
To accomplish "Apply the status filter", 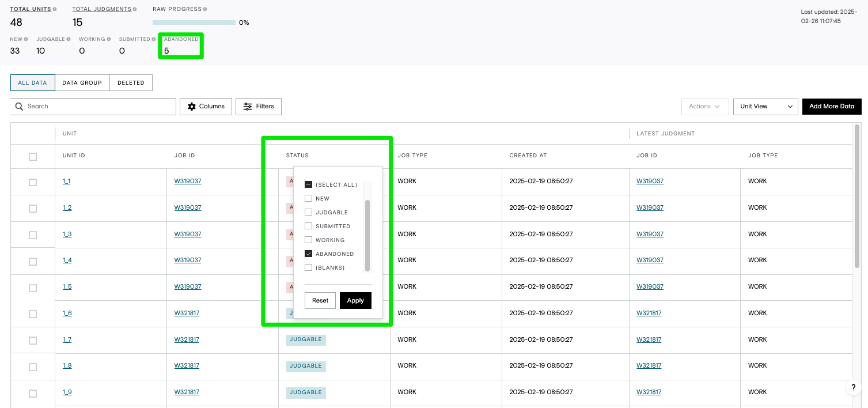I will (x=355, y=301).
